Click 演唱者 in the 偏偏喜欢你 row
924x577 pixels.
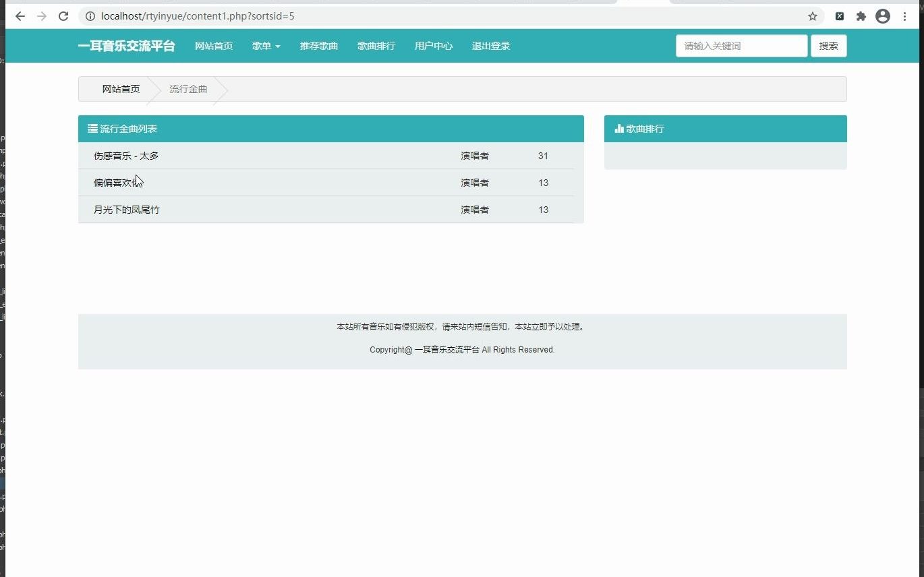475,183
